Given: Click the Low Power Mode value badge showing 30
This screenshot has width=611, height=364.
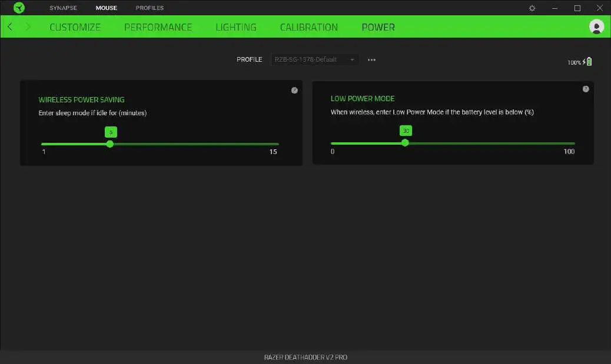Looking at the screenshot, I should pos(405,131).
